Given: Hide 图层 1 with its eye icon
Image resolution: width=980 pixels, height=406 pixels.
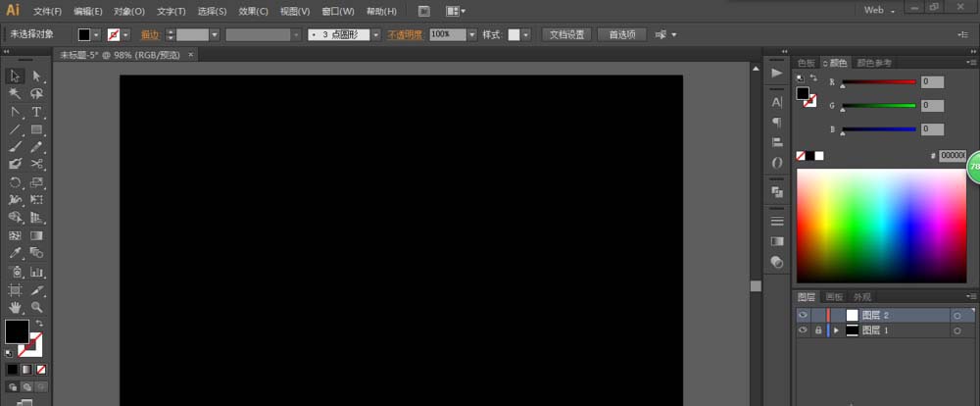Looking at the screenshot, I should pyautogui.click(x=804, y=330).
